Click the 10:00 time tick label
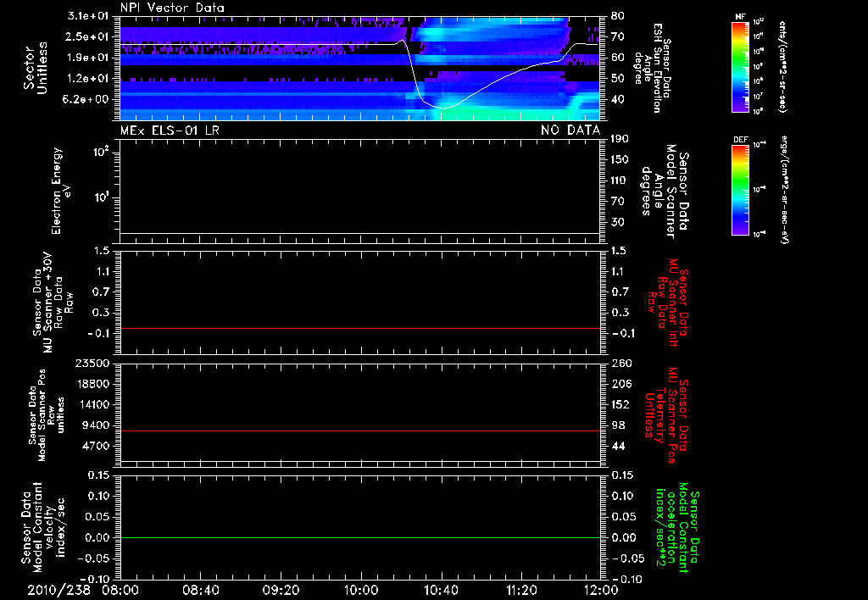The image size is (868, 600). click(361, 590)
